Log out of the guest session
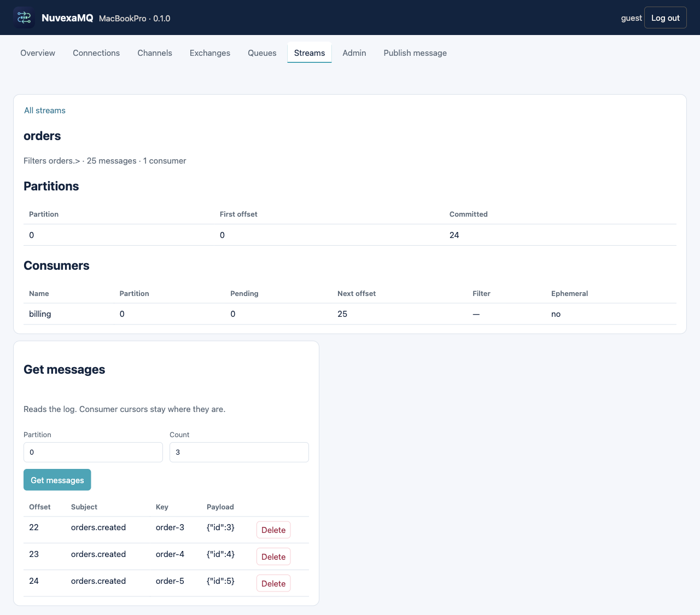The image size is (700, 615). (666, 18)
